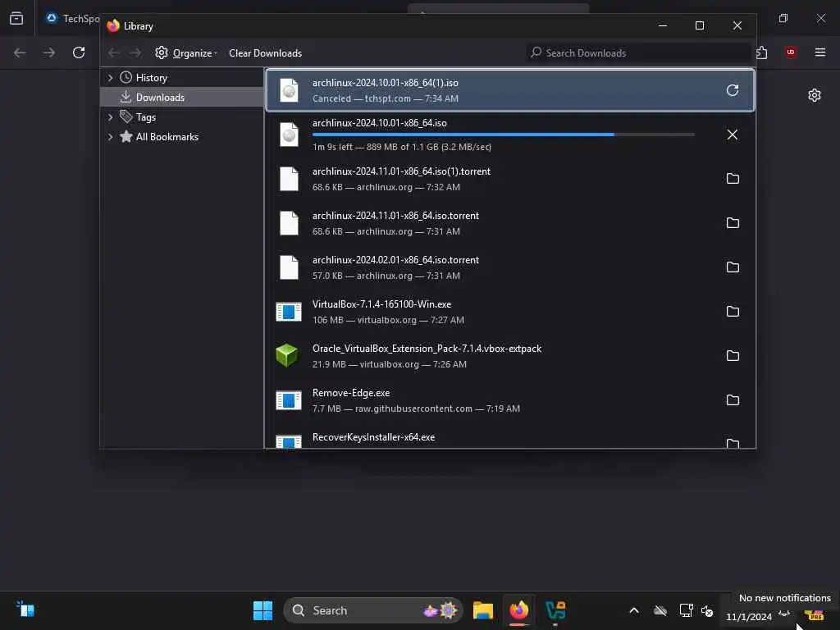Open the Windows Start menu
Viewport: 840px width, 630px height.
click(x=262, y=610)
